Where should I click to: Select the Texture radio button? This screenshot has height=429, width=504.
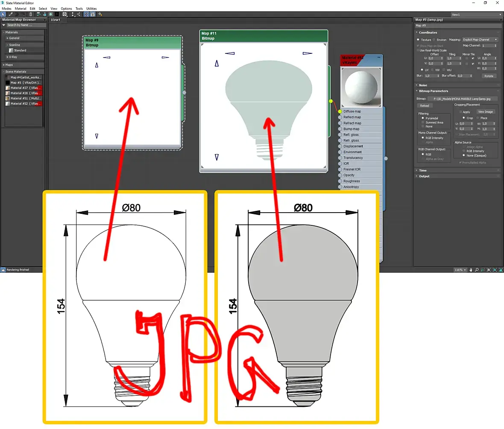click(x=418, y=40)
